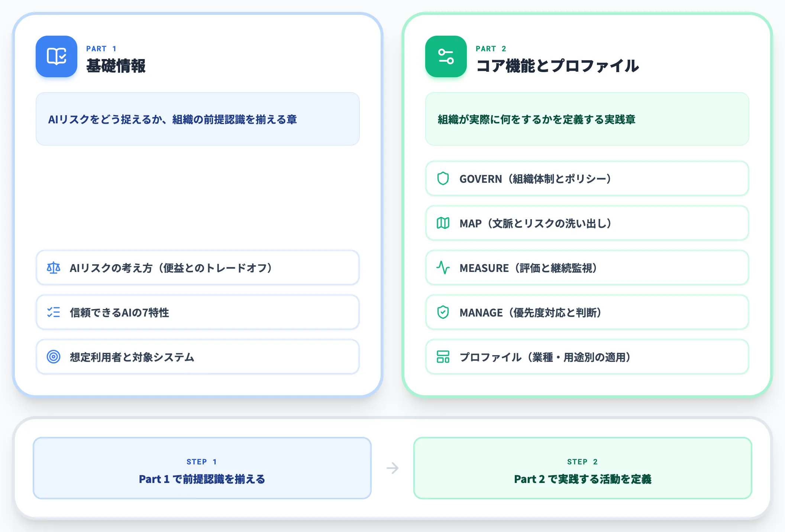Image resolution: width=785 pixels, height=532 pixels.
Task: Click the Step 1 box: Part 1 で前提認識を揃える
Action: (202, 468)
